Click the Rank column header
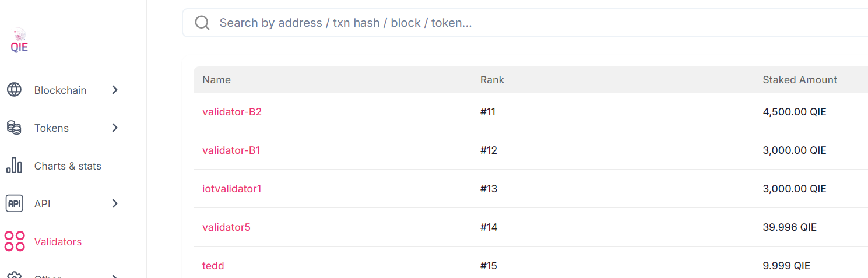Image resolution: width=868 pixels, height=278 pixels. point(492,80)
